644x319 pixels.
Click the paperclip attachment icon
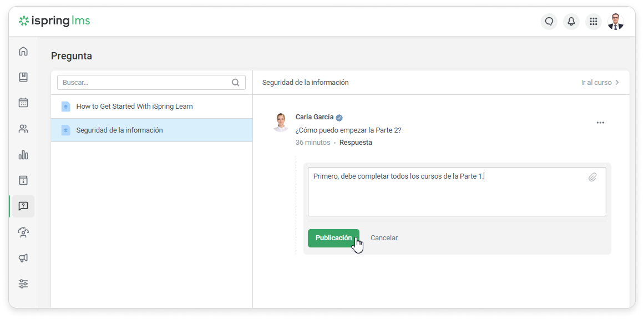click(592, 178)
